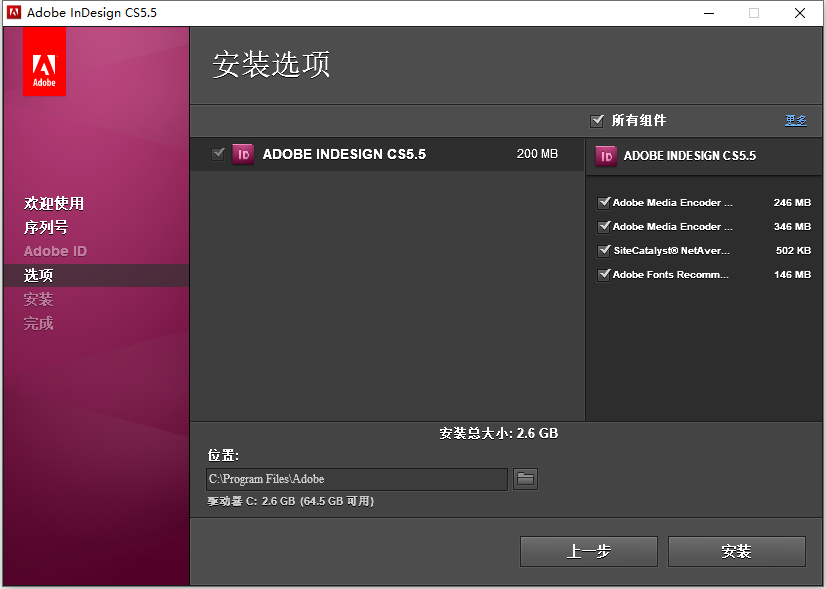Viewport: 826px width, 589px height.
Task: Select the ADOBE INDESIGN CS5.5 200 MB row
Action: coord(387,154)
